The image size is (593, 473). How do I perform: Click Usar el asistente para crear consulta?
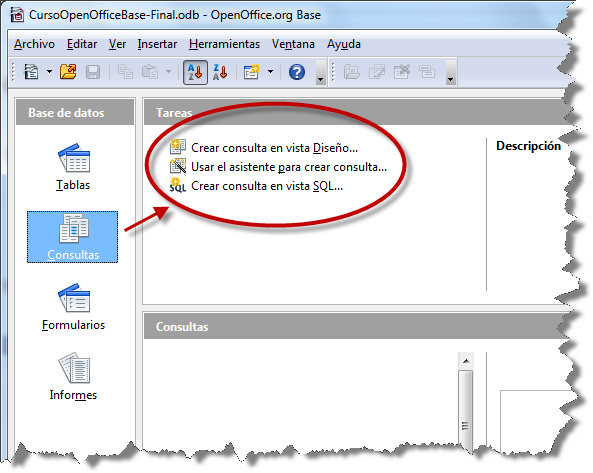tap(289, 167)
